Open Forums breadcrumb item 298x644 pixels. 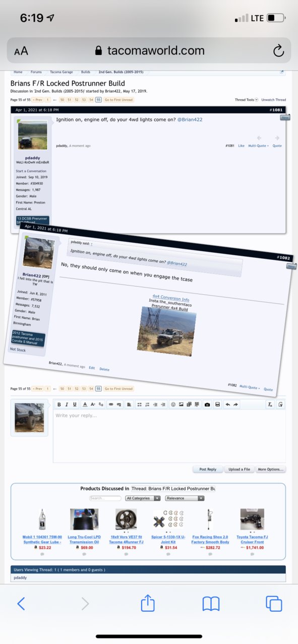tap(36, 72)
